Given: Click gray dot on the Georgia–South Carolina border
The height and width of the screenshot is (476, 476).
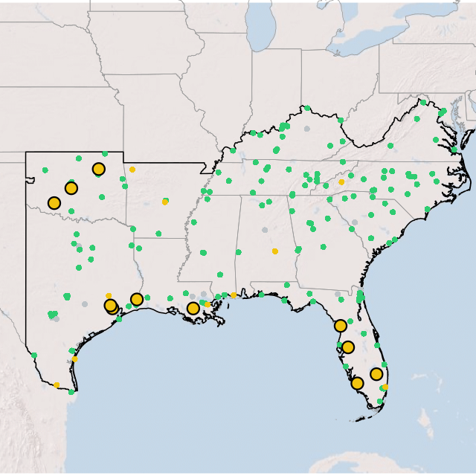Looking at the screenshot, I should coord(355,222).
